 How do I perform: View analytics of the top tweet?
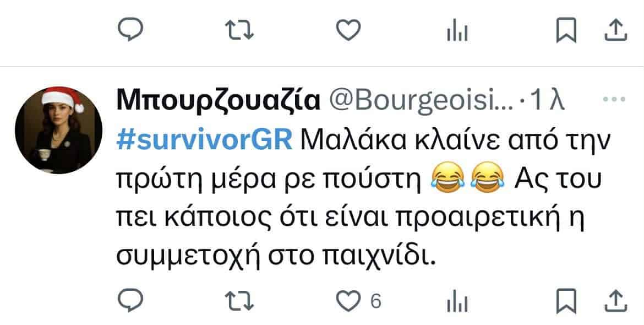(x=457, y=31)
